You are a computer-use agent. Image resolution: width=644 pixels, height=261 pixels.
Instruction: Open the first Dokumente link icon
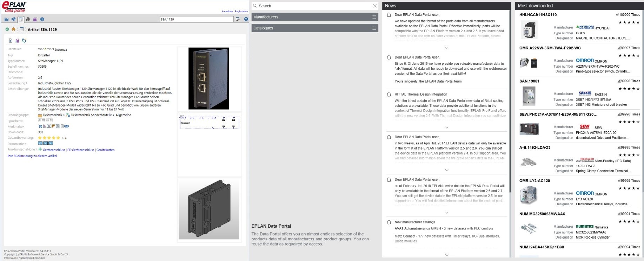point(40,144)
